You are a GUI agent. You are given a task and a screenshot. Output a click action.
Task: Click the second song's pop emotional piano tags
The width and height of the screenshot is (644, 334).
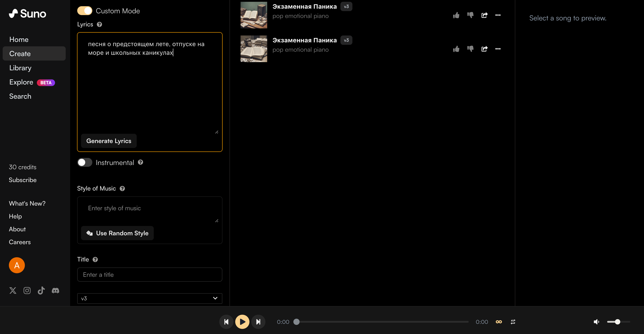point(300,50)
